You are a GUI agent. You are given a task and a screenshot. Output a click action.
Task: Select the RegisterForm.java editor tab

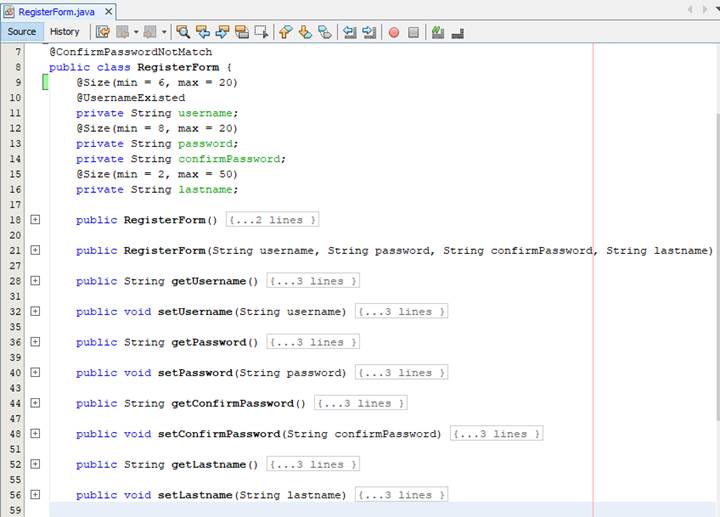56,12
